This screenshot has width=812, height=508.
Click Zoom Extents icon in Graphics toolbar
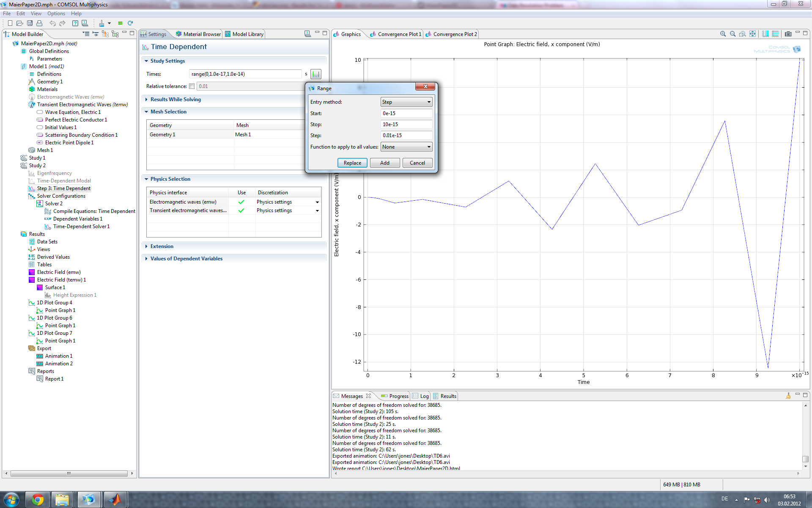tap(752, 34)
